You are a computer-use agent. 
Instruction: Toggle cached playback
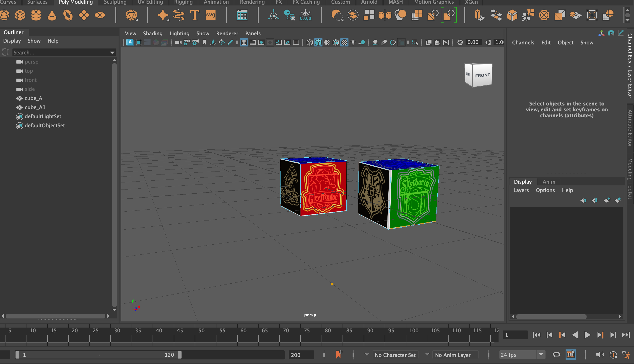(x=571, y=354)
